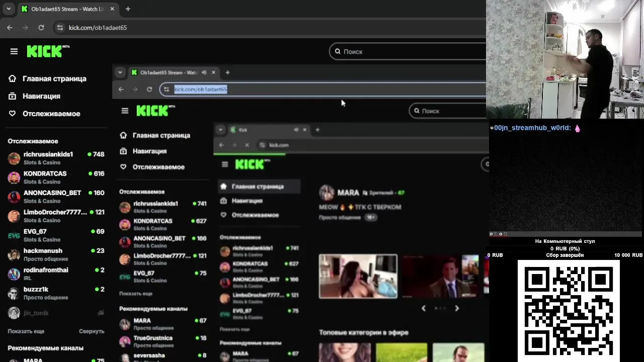Mute the Kick tab in innermost browser

tap(296, 130)
